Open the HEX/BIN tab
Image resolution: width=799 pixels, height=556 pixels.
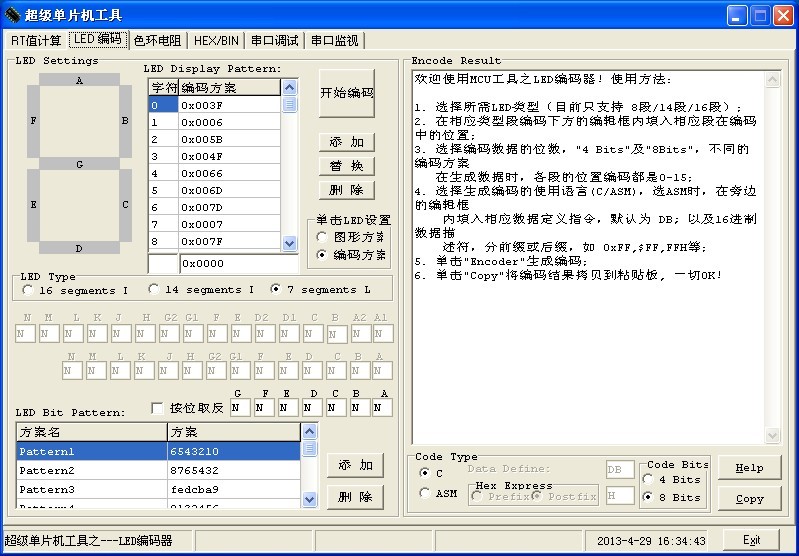pos(217,41)
